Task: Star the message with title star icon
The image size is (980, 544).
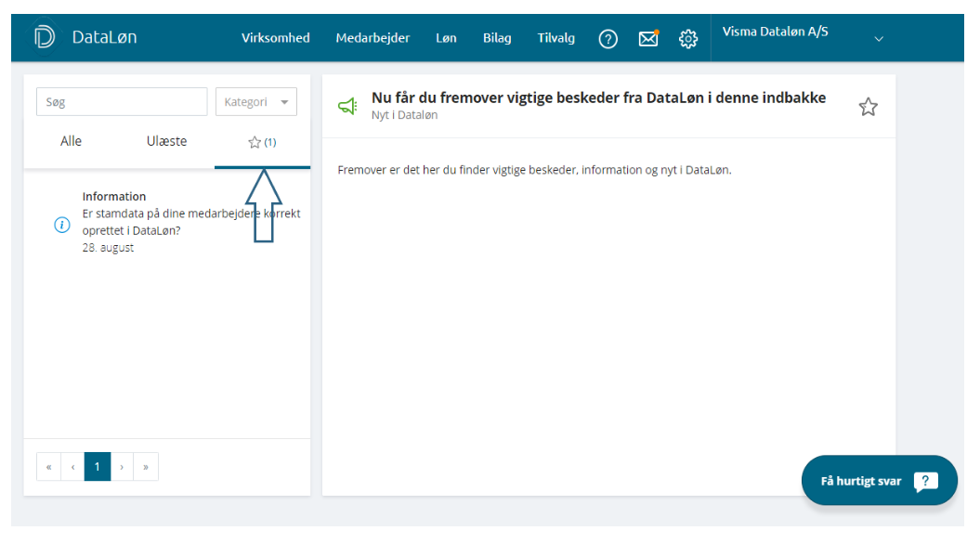Action: pyautogui.click(x=869, y=107)
